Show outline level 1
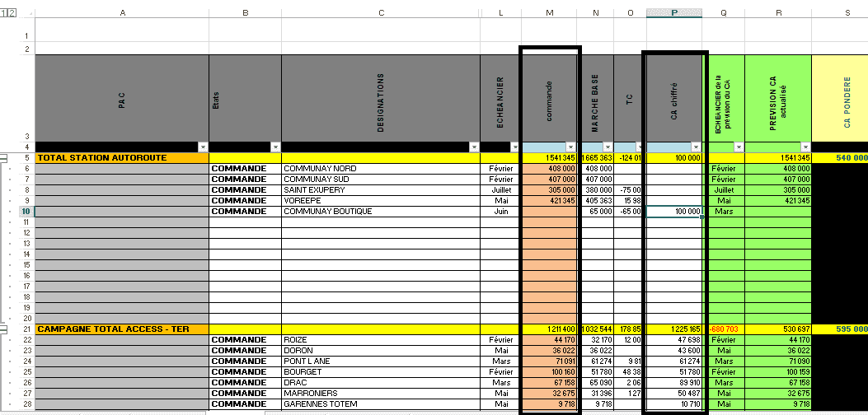Image resolution: width=868 pixels, height=415 pixels. tap(4, 13)
